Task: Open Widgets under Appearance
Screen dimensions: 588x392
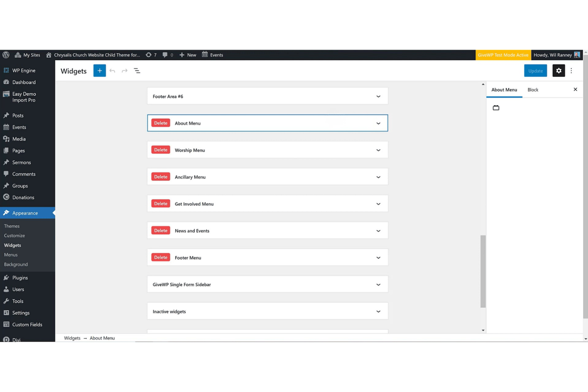Action: [x=12, y=245]
